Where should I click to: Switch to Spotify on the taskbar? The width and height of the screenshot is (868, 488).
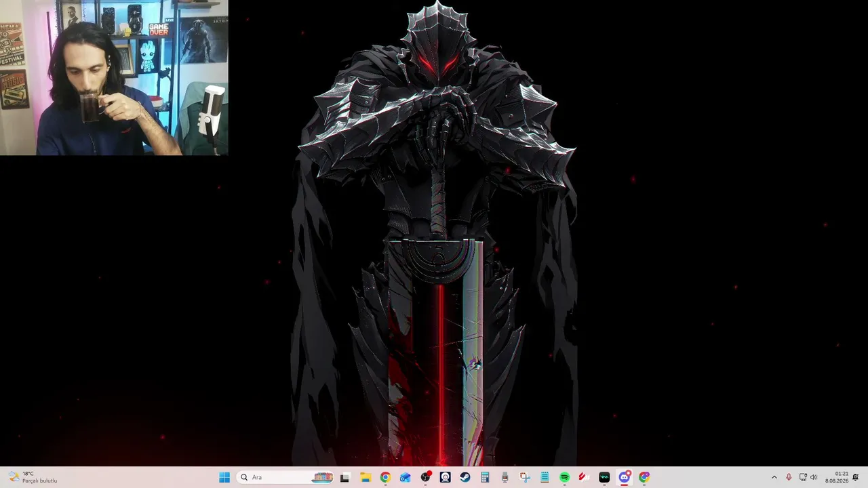(565, 477)
